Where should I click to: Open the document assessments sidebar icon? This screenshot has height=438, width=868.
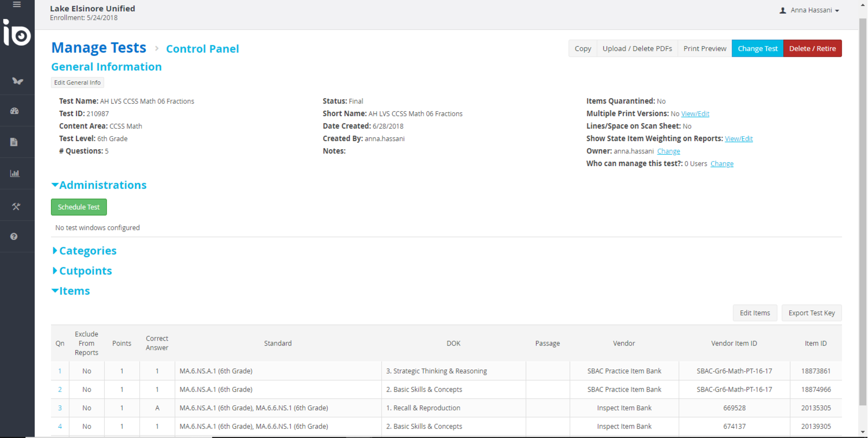coord(14,142)
